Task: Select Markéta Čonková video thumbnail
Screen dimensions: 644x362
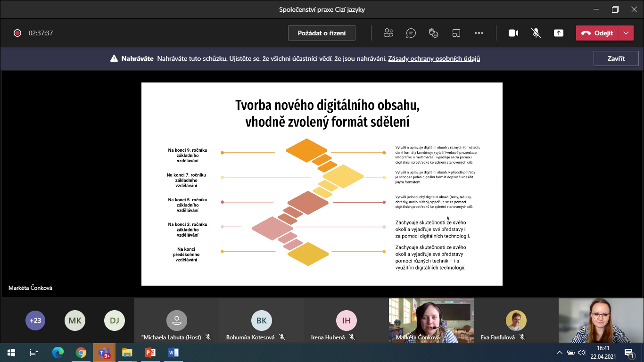Action: pyautogui.click(x=431, y=320)
